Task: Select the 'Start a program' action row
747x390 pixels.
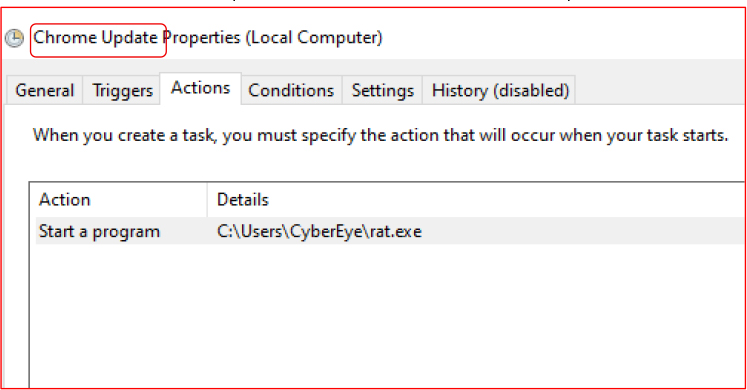Action: 390,231
